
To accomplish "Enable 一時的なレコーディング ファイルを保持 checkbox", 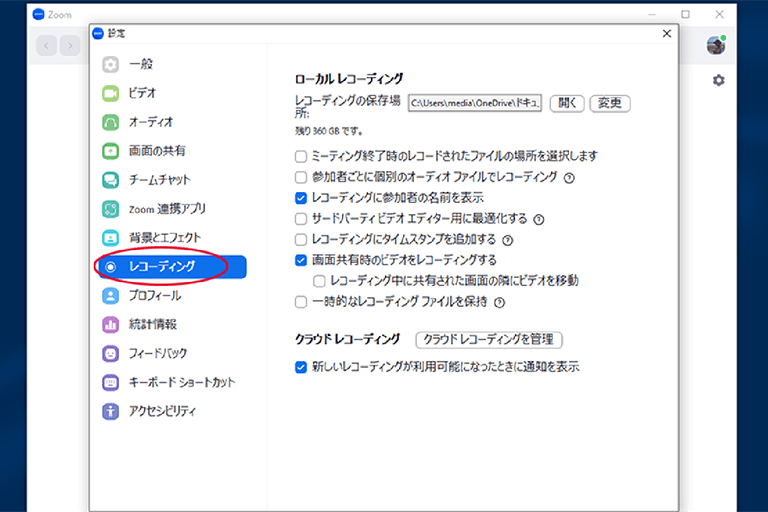I will coord(301,302).
